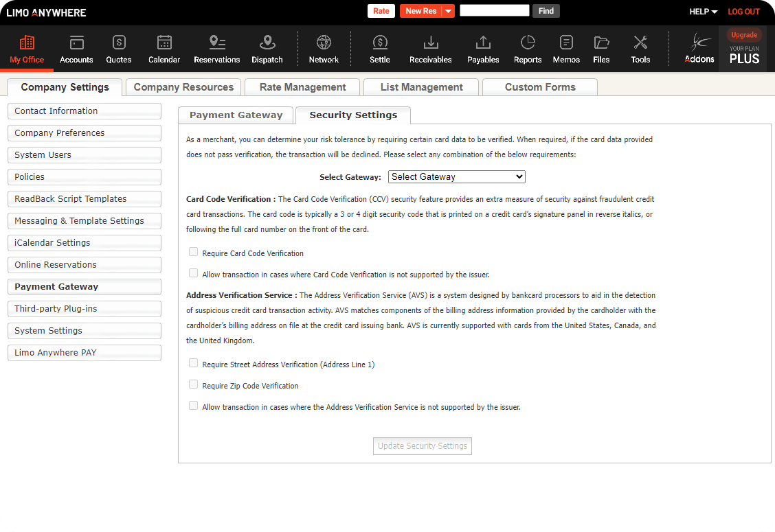Click the YOUR PLAN PLUS label
This screenshot has width=775, height=532.
pos(744,56)
